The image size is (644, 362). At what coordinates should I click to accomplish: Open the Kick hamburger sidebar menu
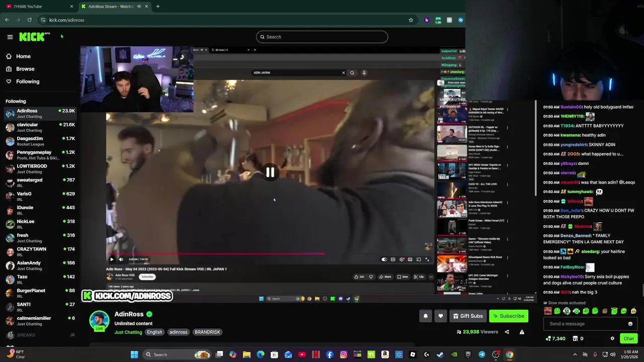(10, 37)
